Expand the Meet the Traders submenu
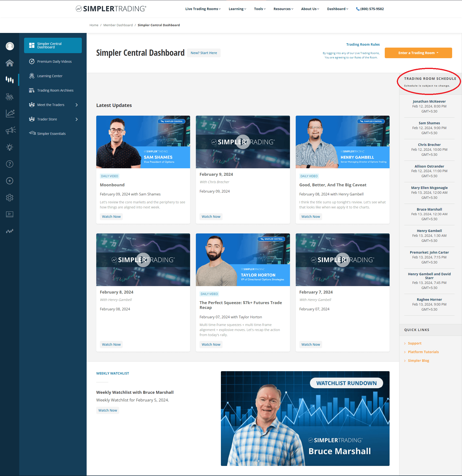462x476 pixels. (x=77, y=105)
